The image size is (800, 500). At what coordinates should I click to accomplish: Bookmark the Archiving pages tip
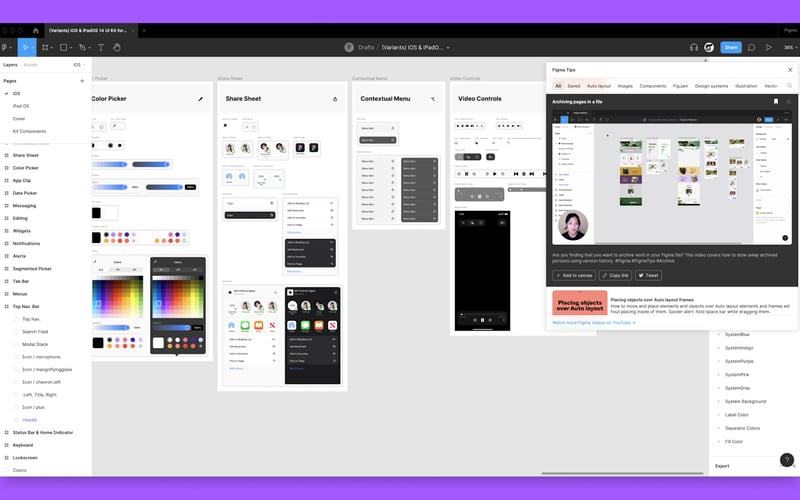click(776, 102)
